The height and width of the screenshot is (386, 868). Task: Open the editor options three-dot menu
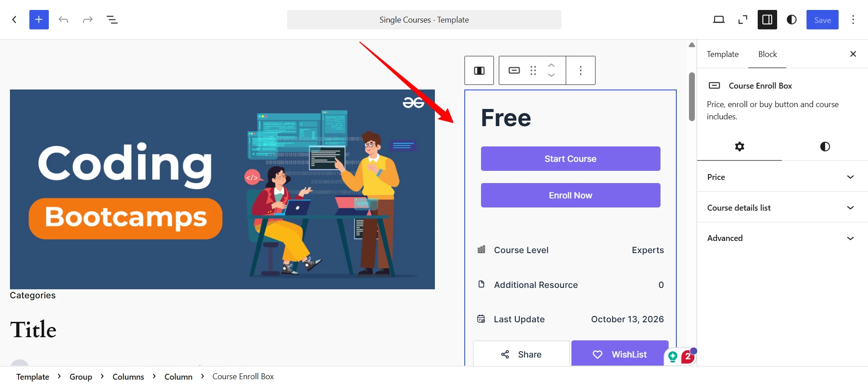[x=853, y=19]
